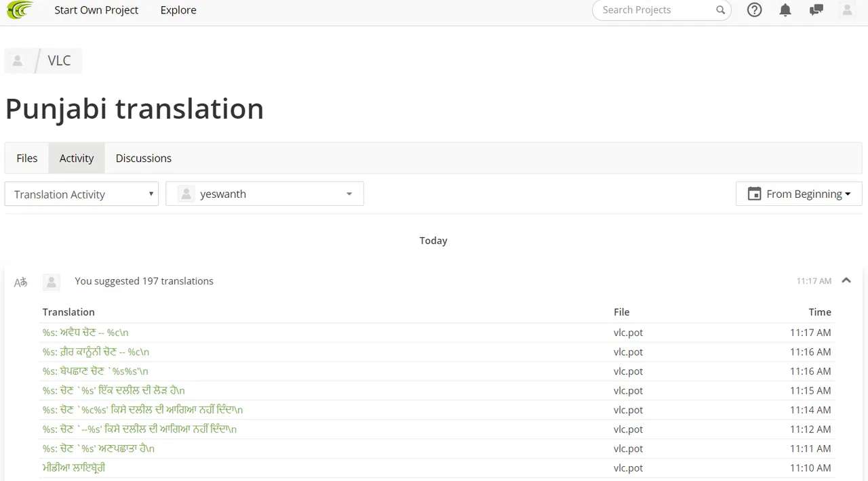868x481 pixels.
Task: Click the 11:17 AM timestamp beside the collapse chevron
Action: [x=814, y=281]
